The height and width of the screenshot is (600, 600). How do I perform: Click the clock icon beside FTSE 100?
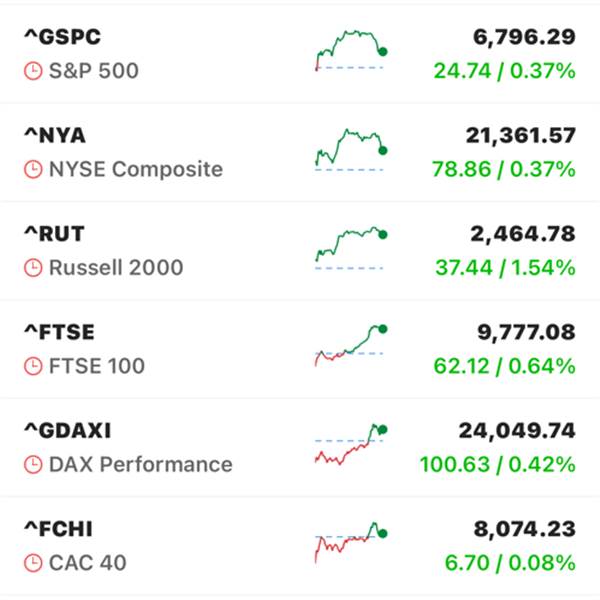[33, 366]
